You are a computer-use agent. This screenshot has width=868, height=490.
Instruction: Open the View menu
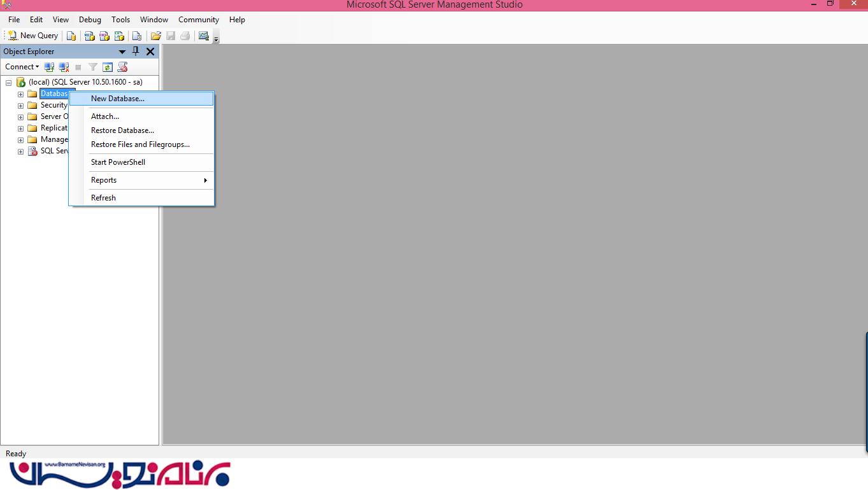(x=60, y=20)
